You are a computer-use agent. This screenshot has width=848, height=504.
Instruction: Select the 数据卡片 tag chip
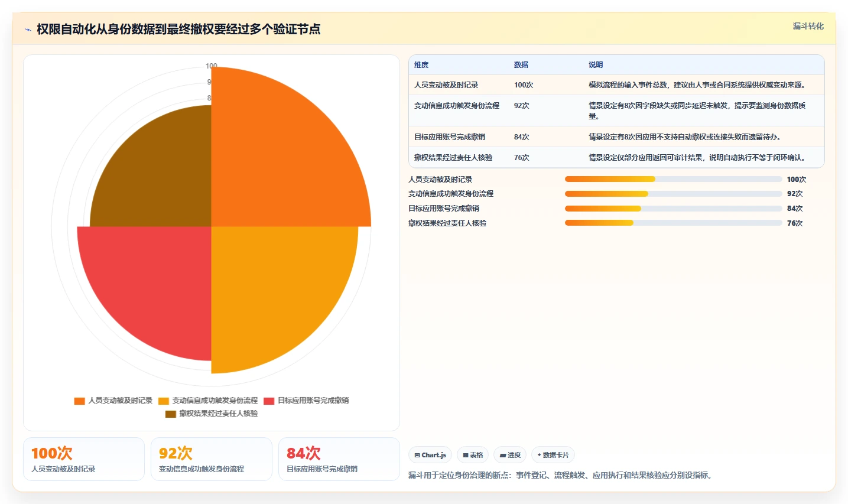[553, 455]
